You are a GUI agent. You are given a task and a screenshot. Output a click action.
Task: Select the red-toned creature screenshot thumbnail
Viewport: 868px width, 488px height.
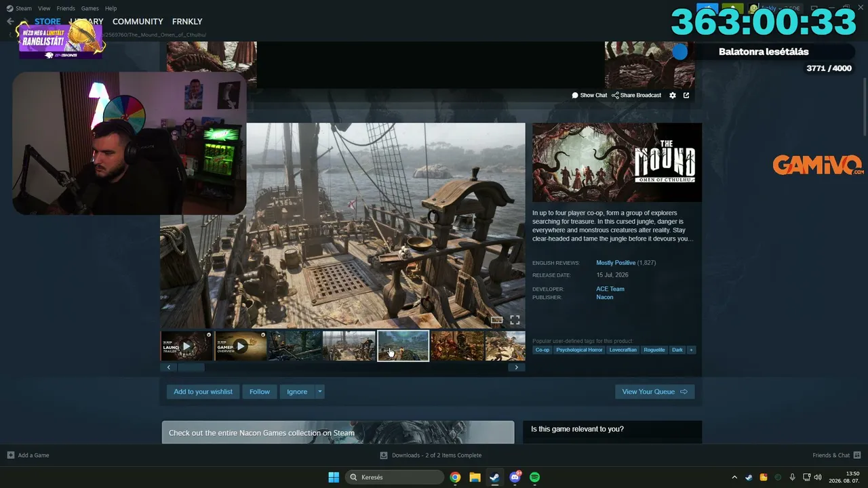point(458,346)
